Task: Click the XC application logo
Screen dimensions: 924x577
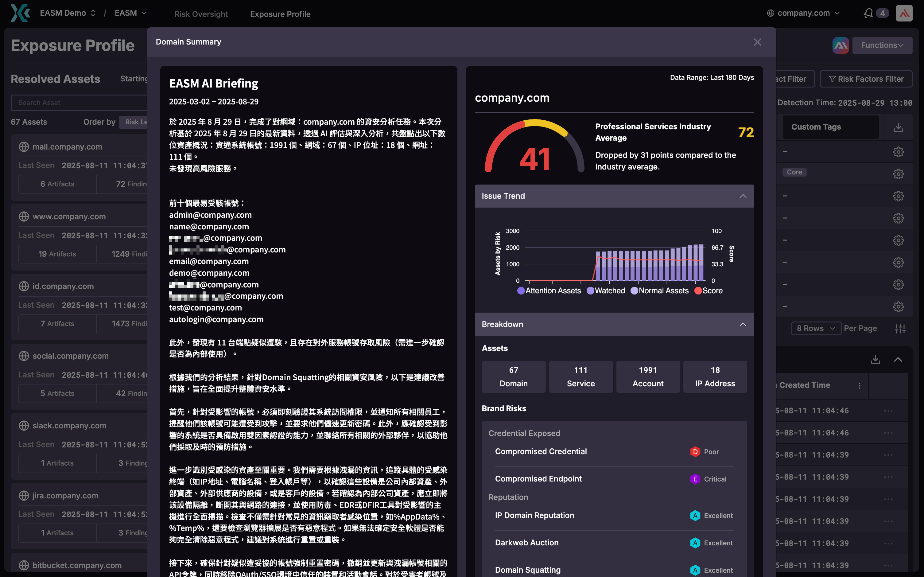Action: pyautogui.click(x=20, y=13)
